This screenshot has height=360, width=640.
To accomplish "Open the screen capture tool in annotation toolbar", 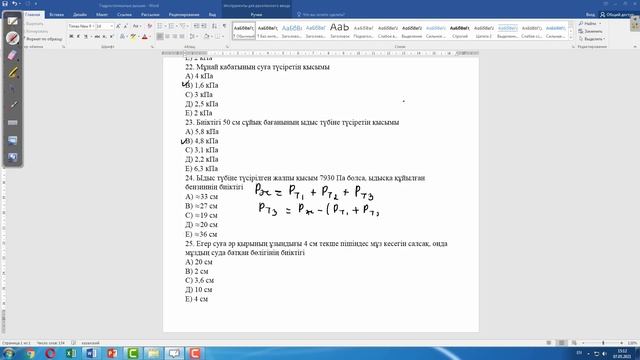I will click(13, 140).
